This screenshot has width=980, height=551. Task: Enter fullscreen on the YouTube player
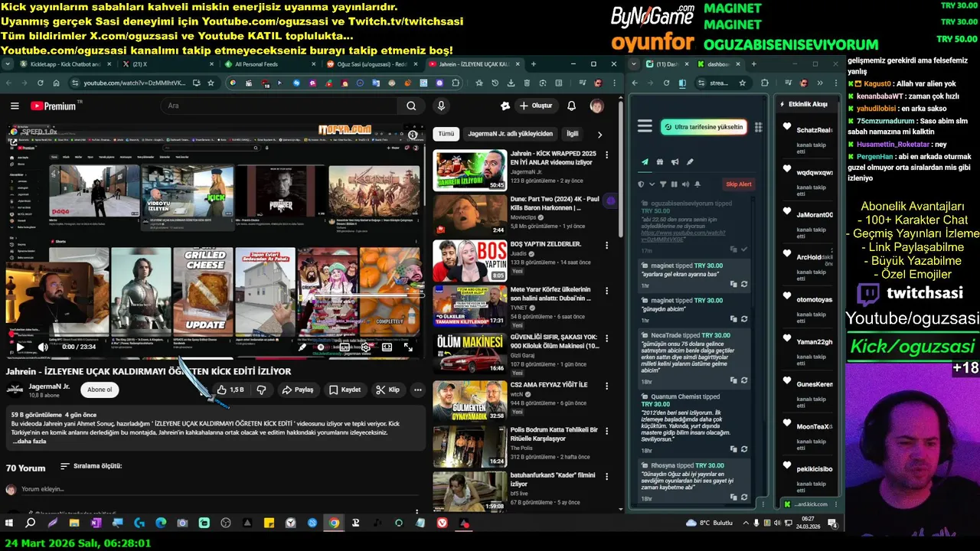[x=408, y=347]
